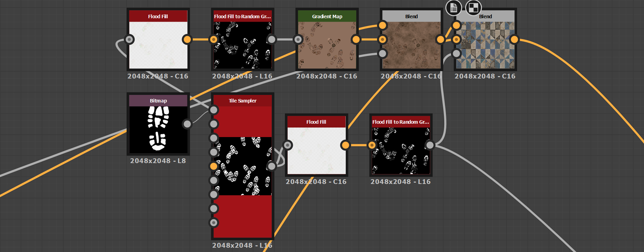Select the Tile Sampler node title

pos(243,101)
